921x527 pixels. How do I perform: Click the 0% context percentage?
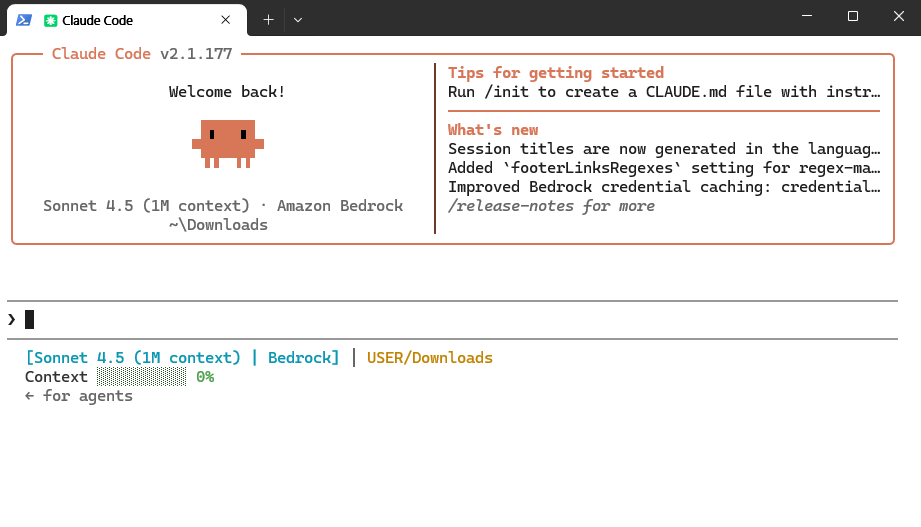(205, 377)
